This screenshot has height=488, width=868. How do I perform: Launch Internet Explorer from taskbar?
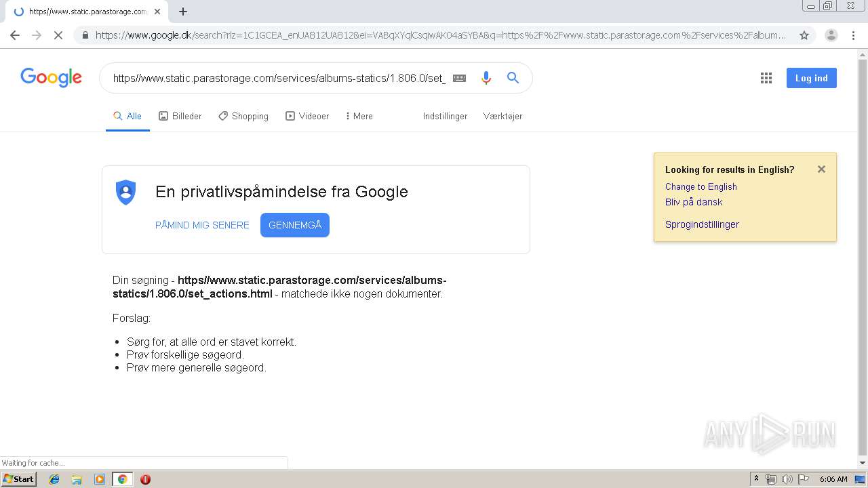pos(54,479)
